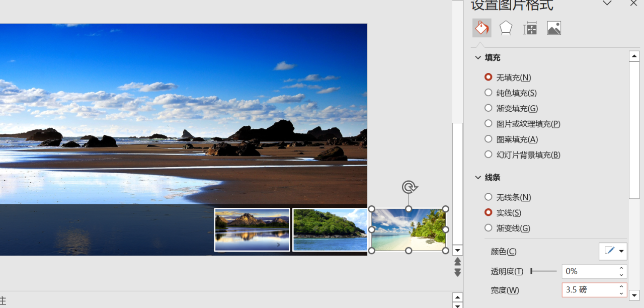Open the pane options dropdown arrow
This screenshot has height=308, width=644.
[x=607, y=4]
